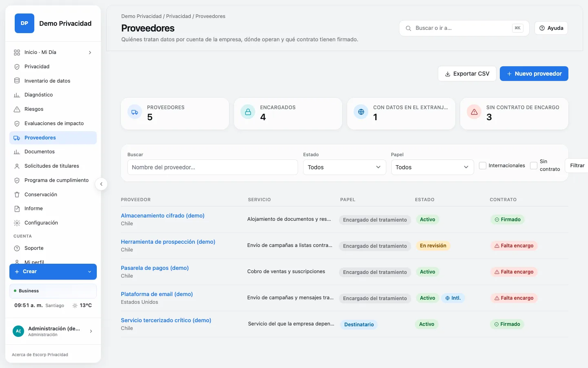This screenshot has height=368, width=588.
Task: Click the Riesgos warning triangle icon
Action: click(x=17, y=109)
